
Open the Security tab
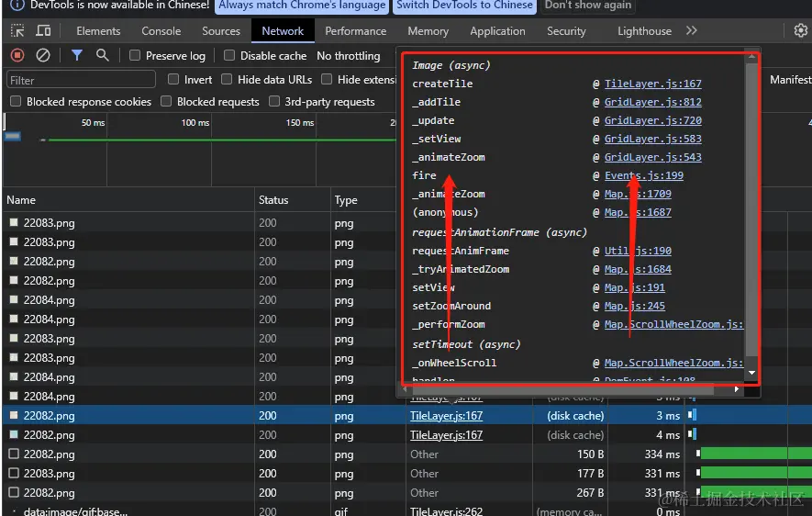point(566,31)
